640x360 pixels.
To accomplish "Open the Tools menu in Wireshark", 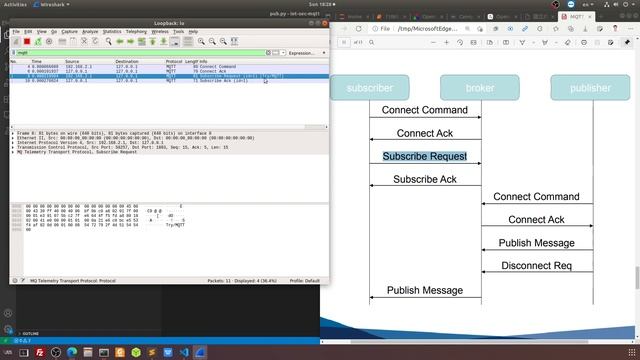I will pyautogui.click(x=179, y=31).
